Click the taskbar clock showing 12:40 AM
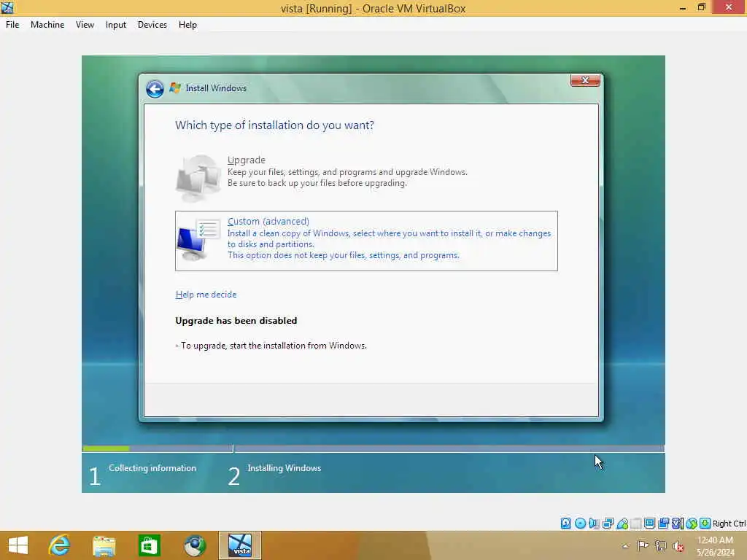747x560 pixels. pyautogui.click(x=715, y=546)
